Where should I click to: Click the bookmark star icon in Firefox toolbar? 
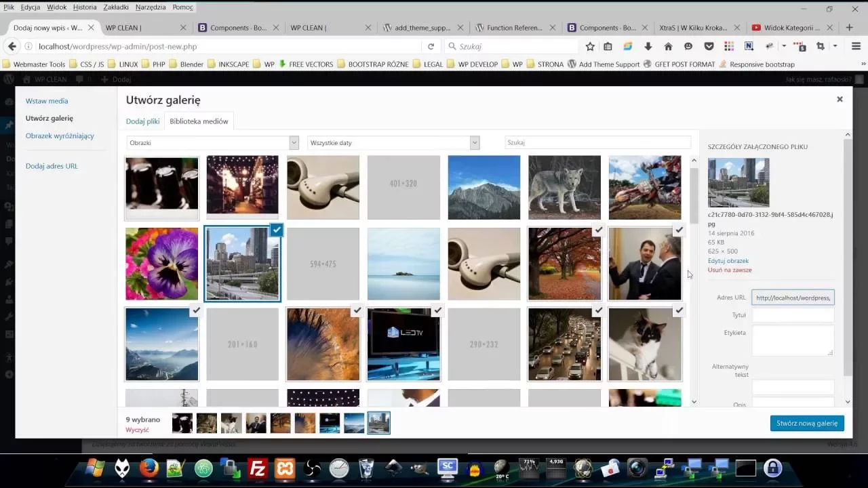pyautogui.click(x=590, y=46)
